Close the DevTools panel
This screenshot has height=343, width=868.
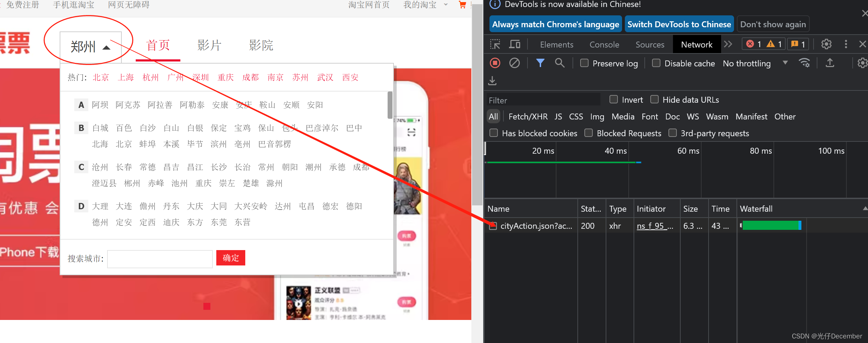(862, 44)
